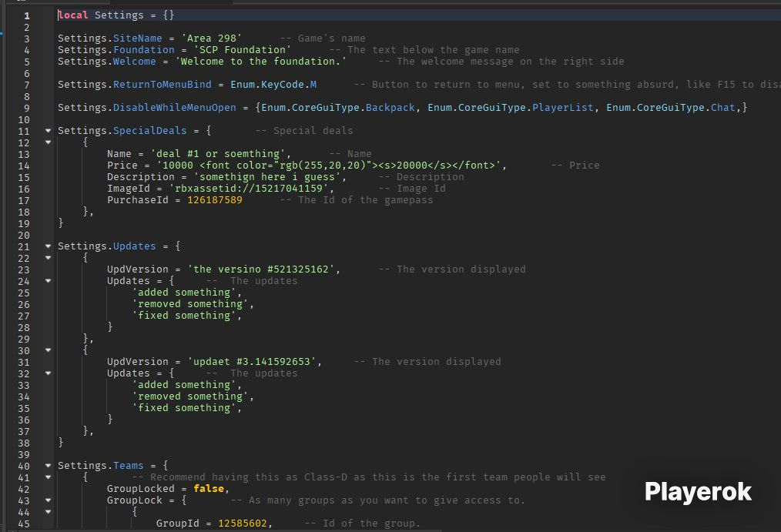Click the 'As many groups as you want' comment

[378, 500]
